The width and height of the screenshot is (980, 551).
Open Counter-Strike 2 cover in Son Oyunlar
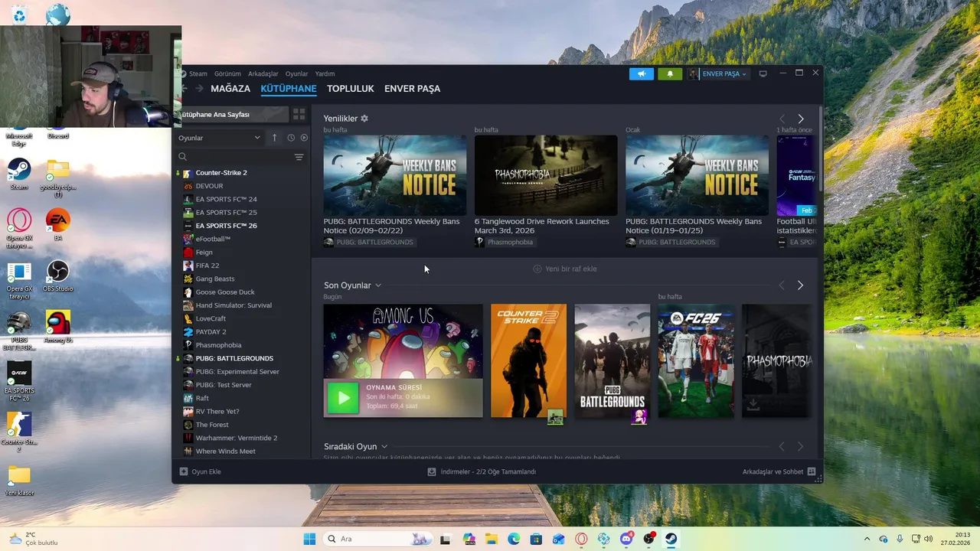[528, 361]
